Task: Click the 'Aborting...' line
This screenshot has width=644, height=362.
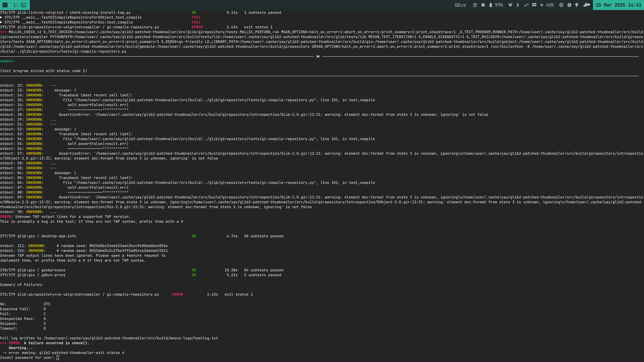Action: 21,348
